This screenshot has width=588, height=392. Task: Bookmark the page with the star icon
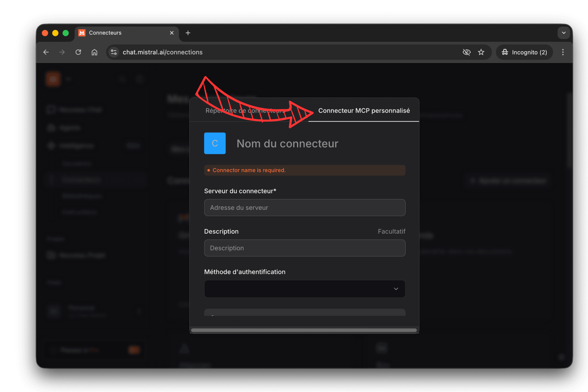(481, 52)
